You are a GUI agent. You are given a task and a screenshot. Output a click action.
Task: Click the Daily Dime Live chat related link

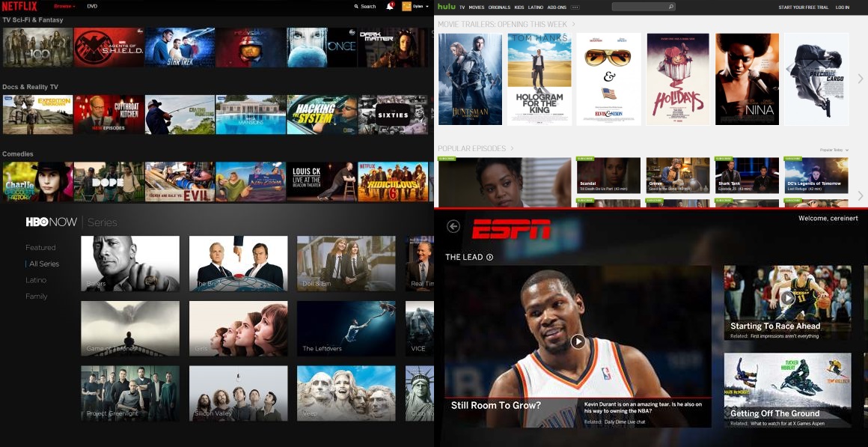click(626, 422)
